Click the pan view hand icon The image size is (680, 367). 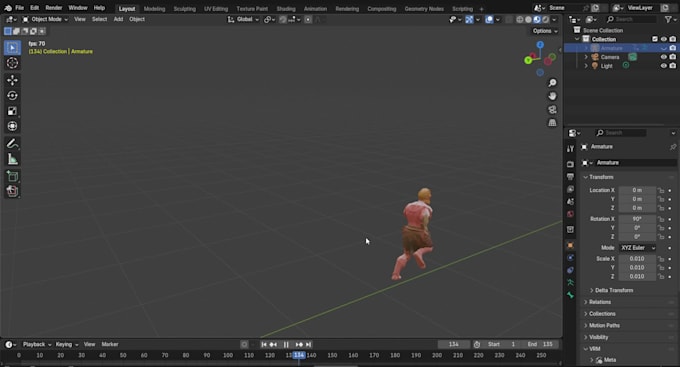click(x=552, y=96)
